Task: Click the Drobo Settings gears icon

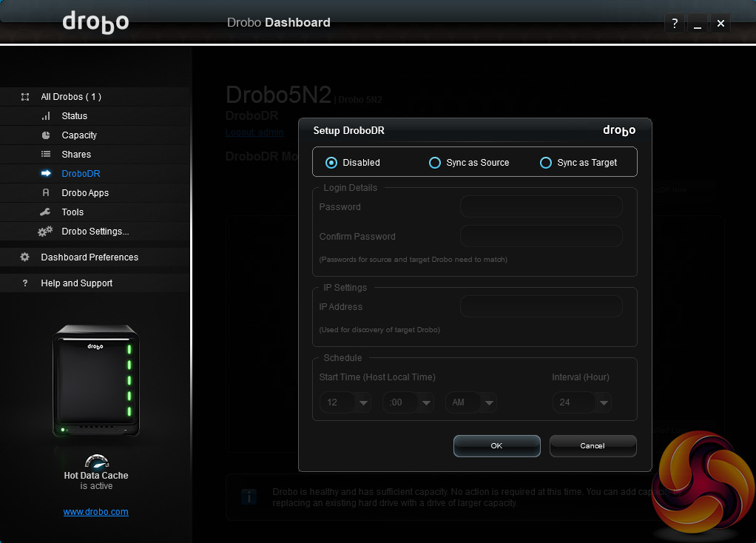Action: click(x=45, y=232)
